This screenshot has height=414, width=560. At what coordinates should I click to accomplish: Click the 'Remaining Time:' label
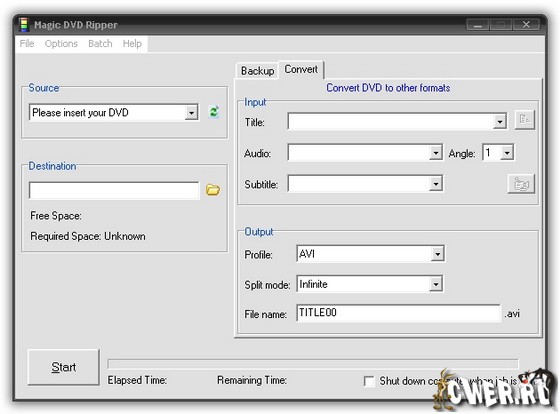click(x=252, y=380)
